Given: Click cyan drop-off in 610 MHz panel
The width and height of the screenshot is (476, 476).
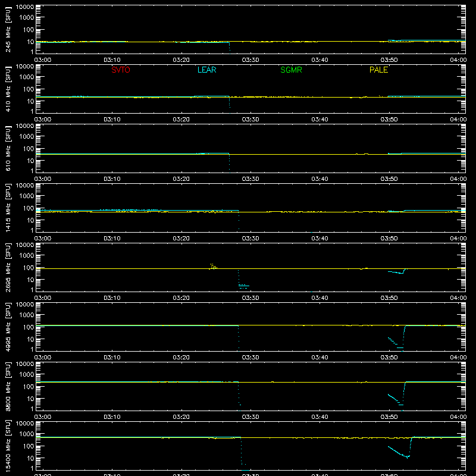Looking at the screenshot, I should (x=230, y=163).
